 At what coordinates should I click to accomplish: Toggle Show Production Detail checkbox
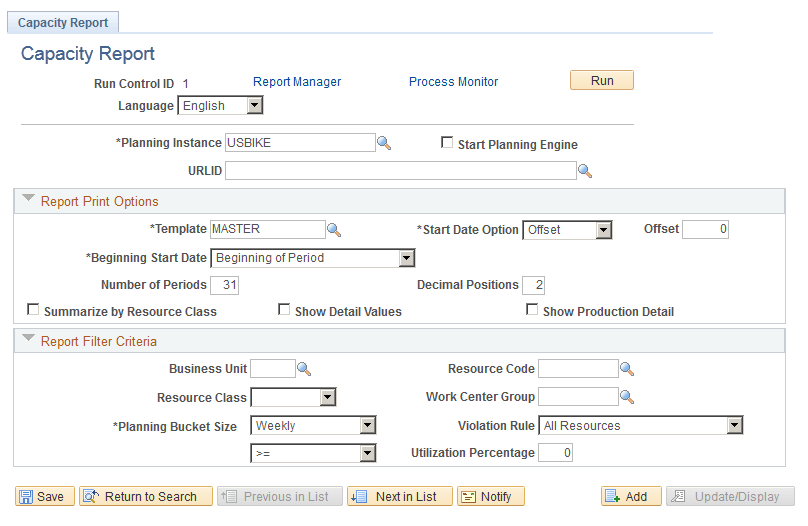coord(533,310)
